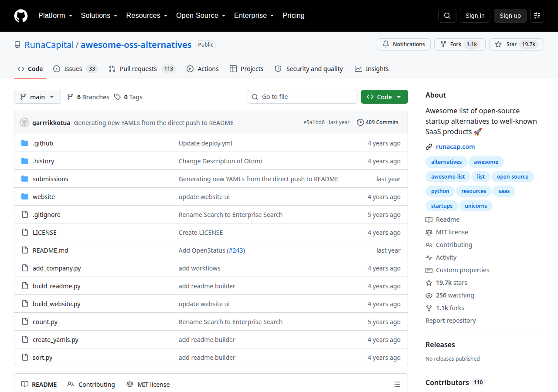Click the RunaCapital owner link
Screen dimensions: 558x392
(49, 45)
